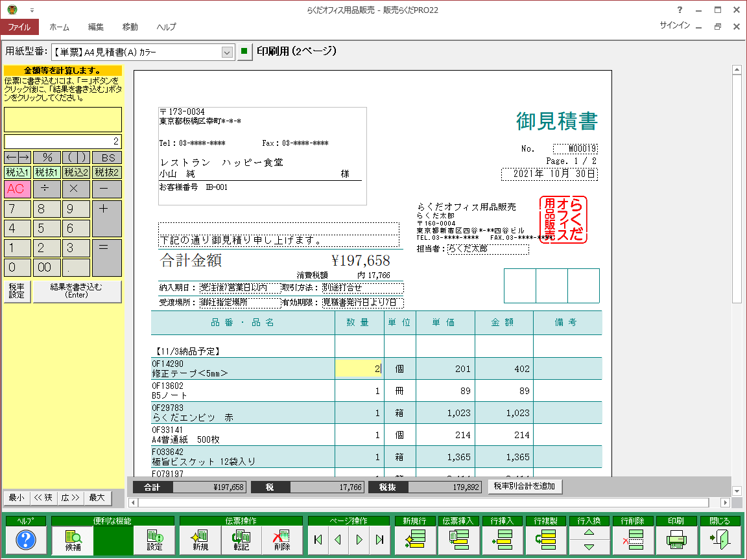
Task: Open the 設定 settings icon
Action: click(154, 540)
